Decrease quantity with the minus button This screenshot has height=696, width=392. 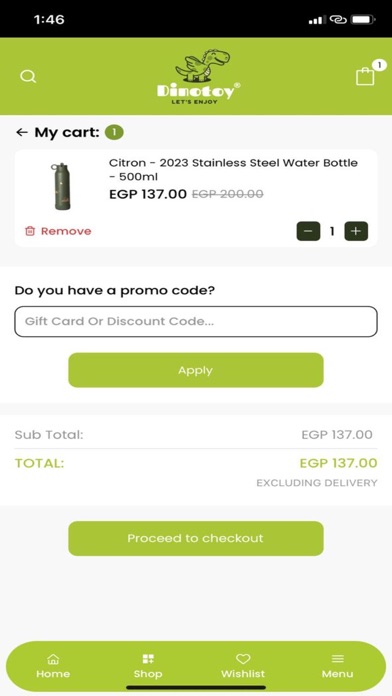click(x=308, y=231)
